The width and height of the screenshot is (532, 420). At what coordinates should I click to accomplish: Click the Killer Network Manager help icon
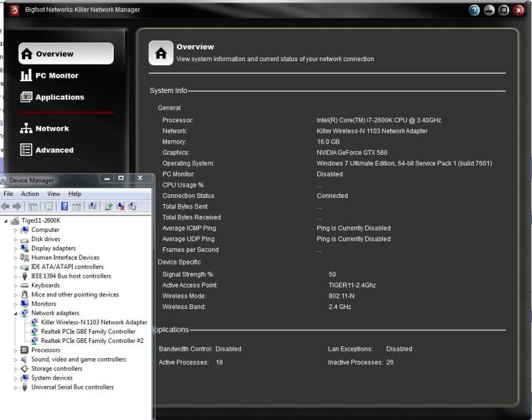(x=474, y=10)
